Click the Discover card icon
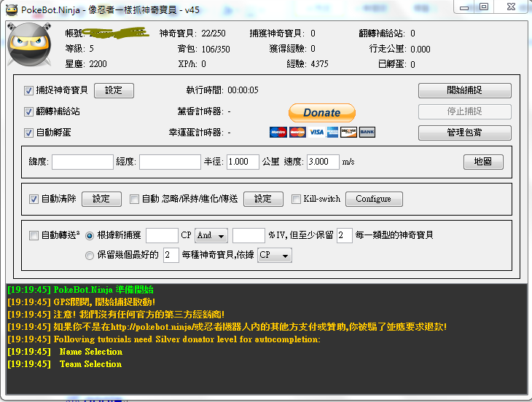532x402 pixels. point(349,133)
